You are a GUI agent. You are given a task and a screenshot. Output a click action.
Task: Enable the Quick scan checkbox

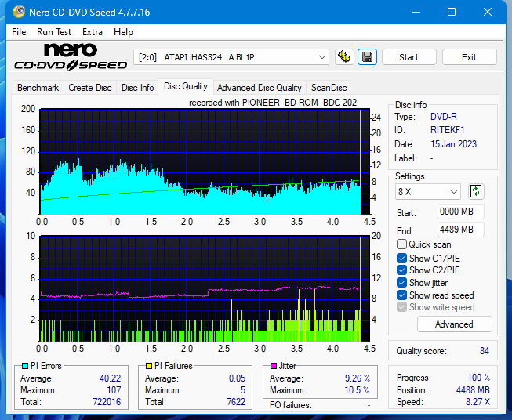(401, 244)
